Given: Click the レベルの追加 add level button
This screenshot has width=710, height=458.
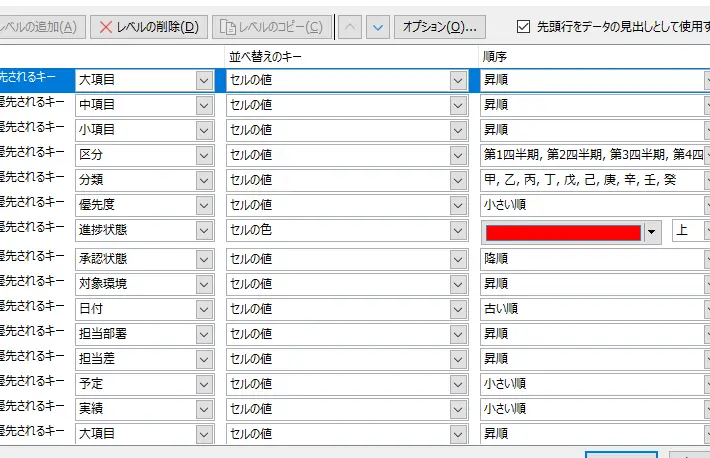Looking at the screenshot, I should click(41, 27).
